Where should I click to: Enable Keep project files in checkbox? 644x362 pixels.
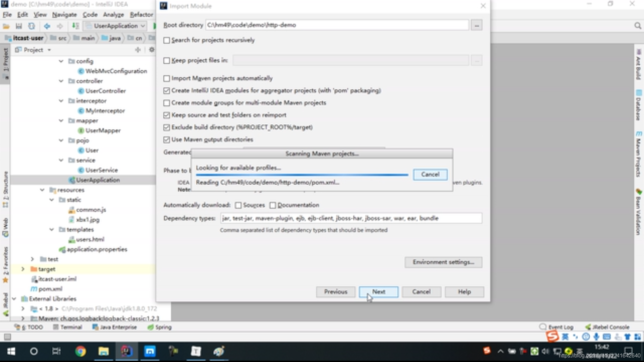click(167, 61)
